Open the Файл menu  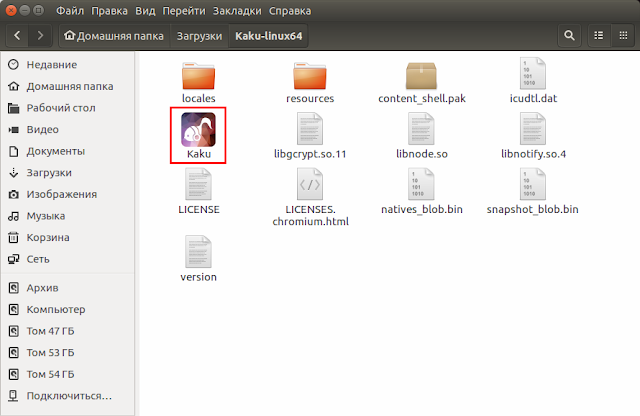pyautogui.click(x=70, y=11)
